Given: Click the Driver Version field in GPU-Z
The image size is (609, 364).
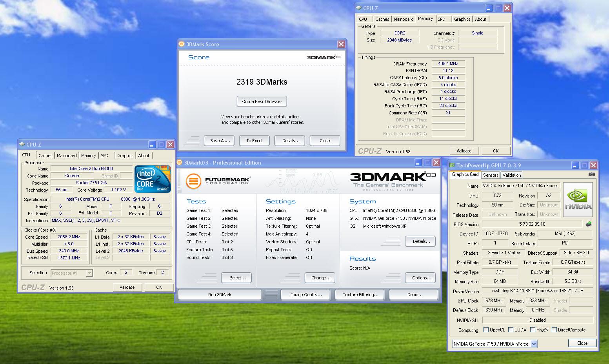Looking at the screenshot, I should [537, 291].
